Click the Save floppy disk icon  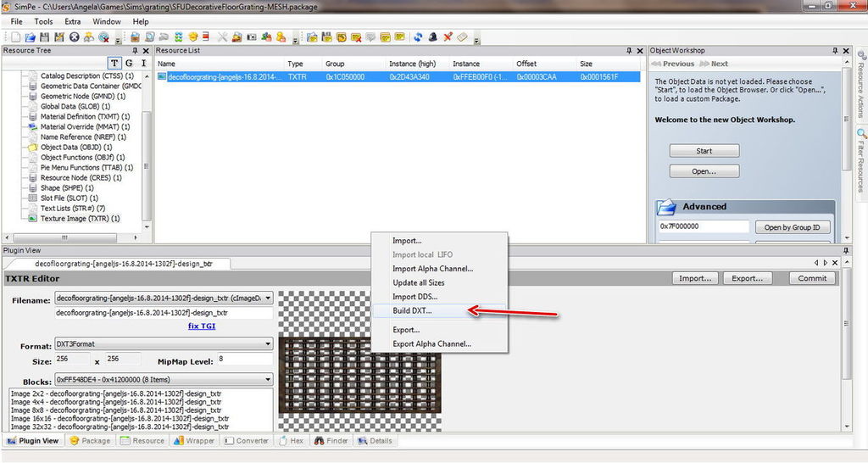click(45, 37)
